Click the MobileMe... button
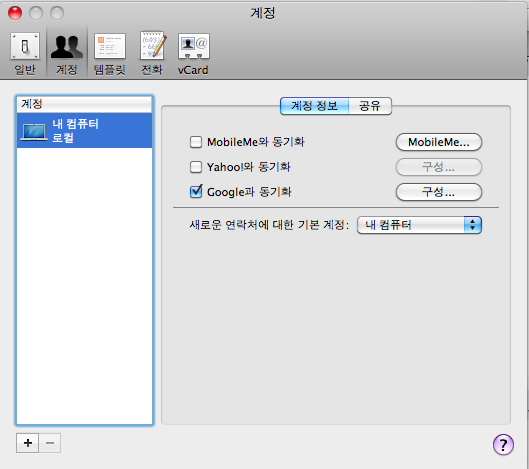The image size is (529, 469). coord(439,142)
